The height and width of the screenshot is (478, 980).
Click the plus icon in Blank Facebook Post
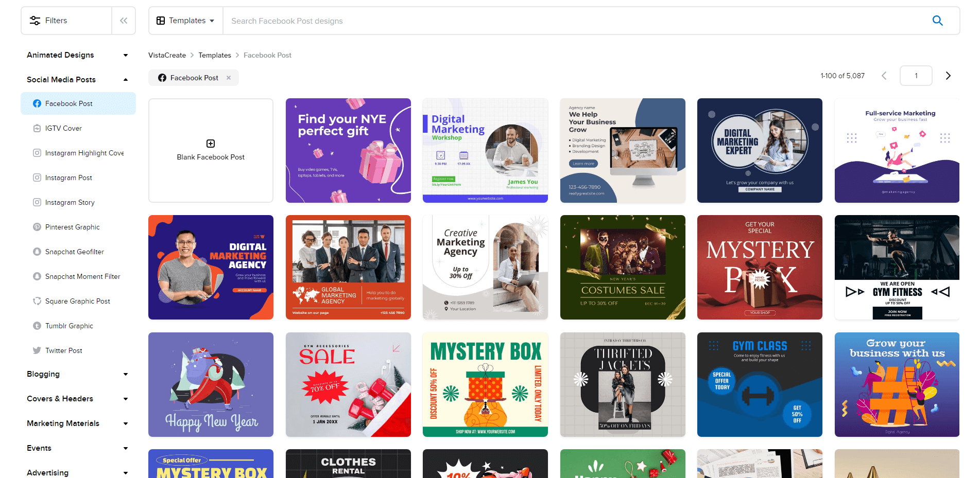(x=211, y=144)
